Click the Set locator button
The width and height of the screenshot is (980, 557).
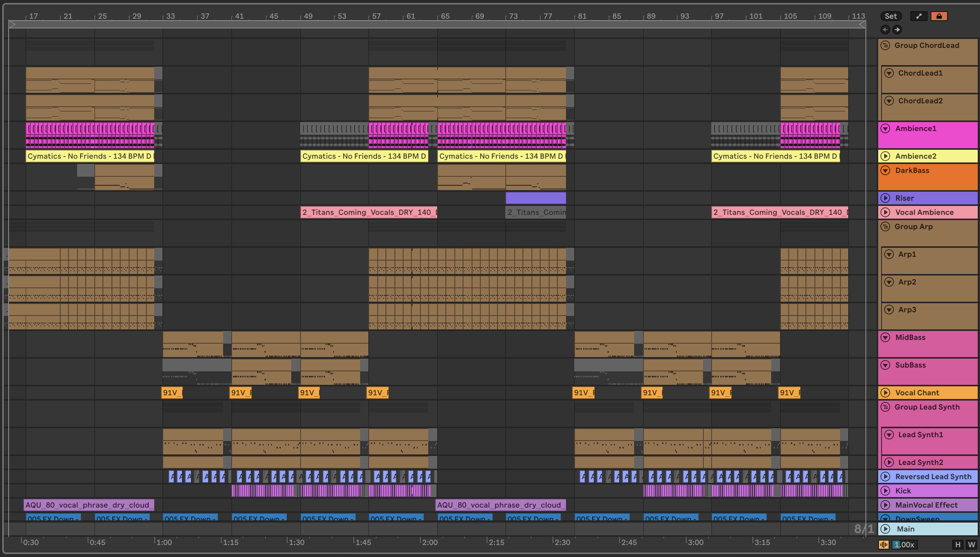(x=891, y=16)
